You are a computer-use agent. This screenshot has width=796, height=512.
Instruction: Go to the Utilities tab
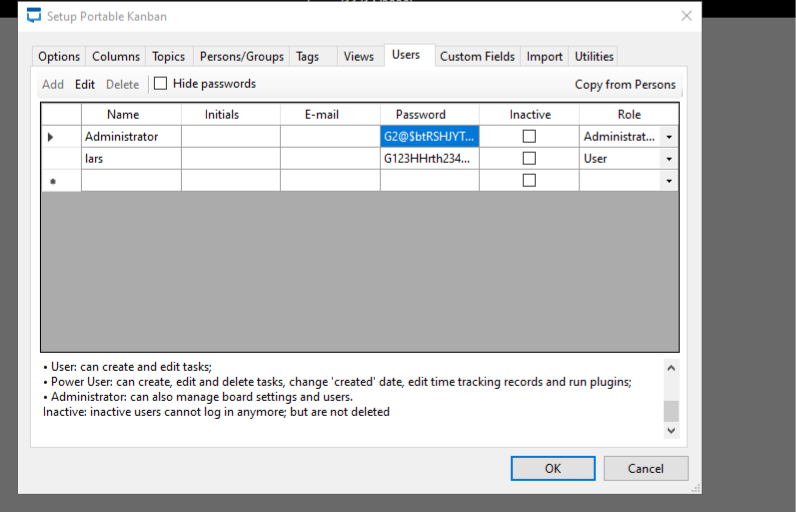click(x=594, y=57)
